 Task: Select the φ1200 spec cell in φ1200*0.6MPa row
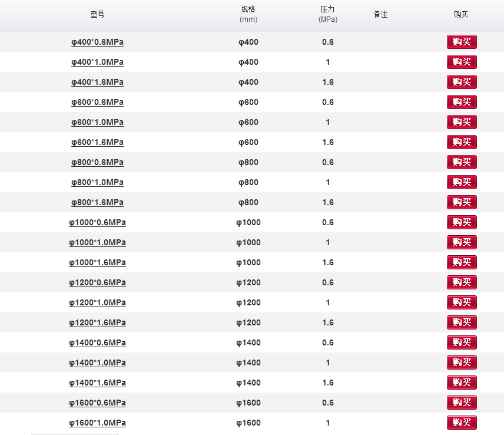pos(248,282)
